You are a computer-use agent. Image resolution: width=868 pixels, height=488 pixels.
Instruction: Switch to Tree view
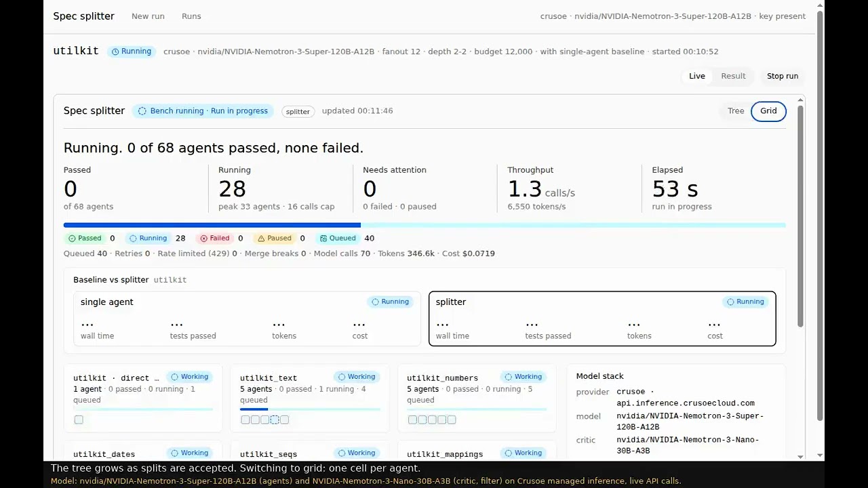click(x=736, y=111)
